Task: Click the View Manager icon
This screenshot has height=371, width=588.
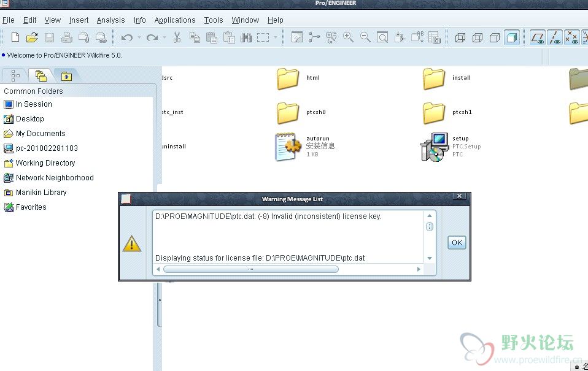Action: [435, 37]
